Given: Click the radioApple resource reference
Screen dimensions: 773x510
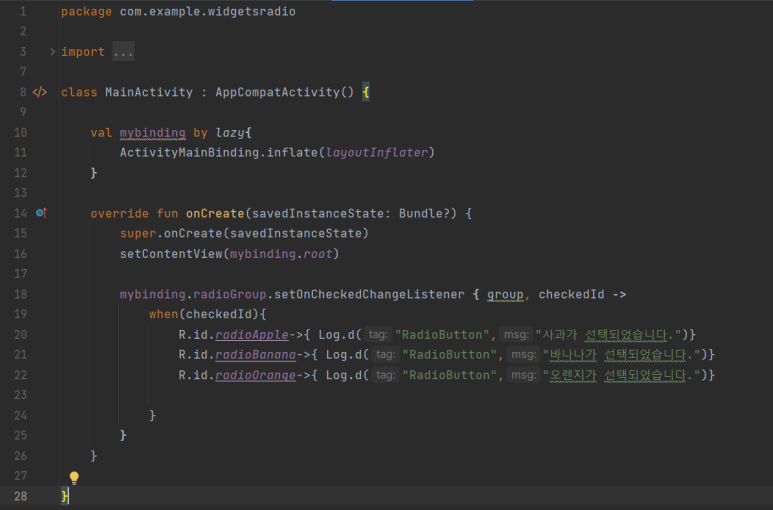Looking at the screenshot, I should pyautogui.click(x=252, y=335).
